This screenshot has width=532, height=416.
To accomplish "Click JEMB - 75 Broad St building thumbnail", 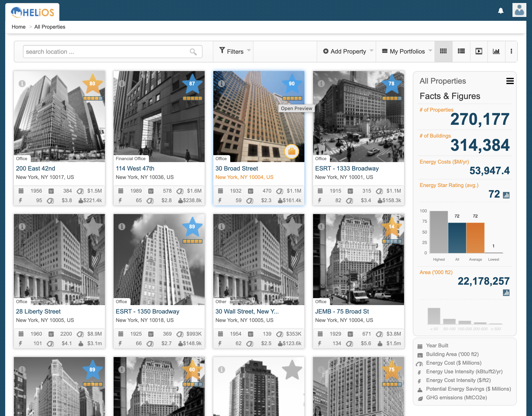I will [358, 259].
